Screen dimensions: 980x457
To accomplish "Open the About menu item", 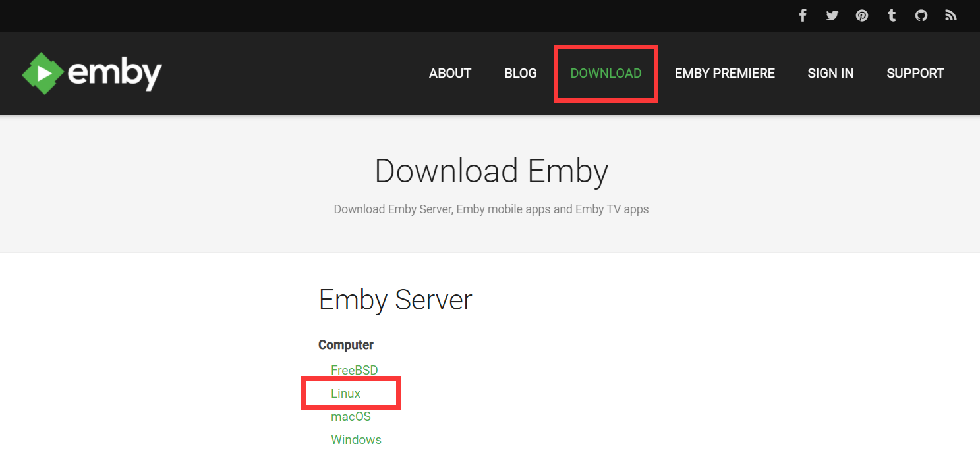I will click(x=450, y=73).
